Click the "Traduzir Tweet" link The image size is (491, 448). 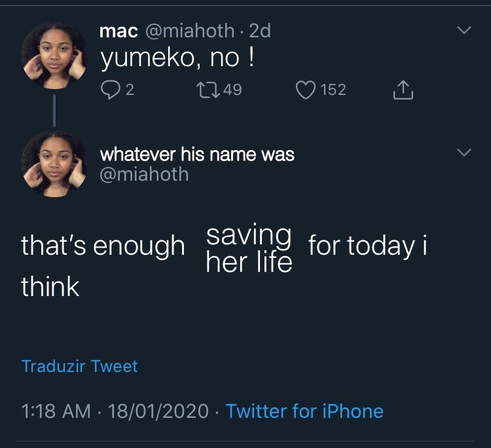(x=79, y=365)
